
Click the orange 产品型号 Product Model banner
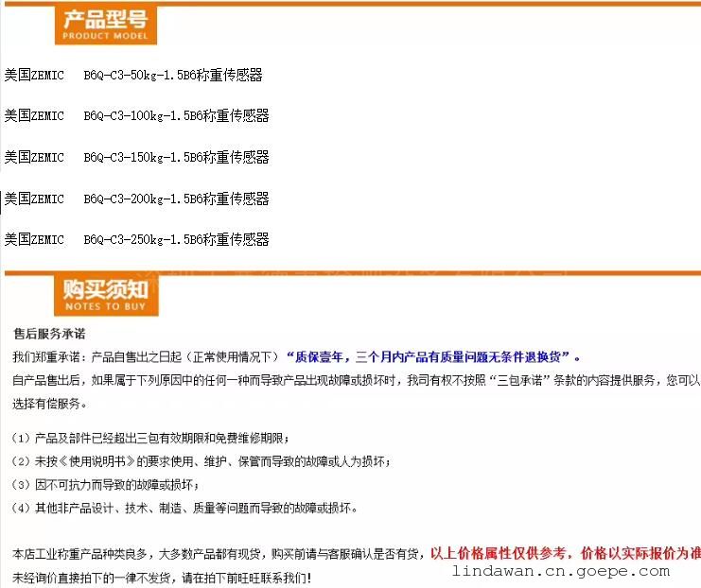105,25
